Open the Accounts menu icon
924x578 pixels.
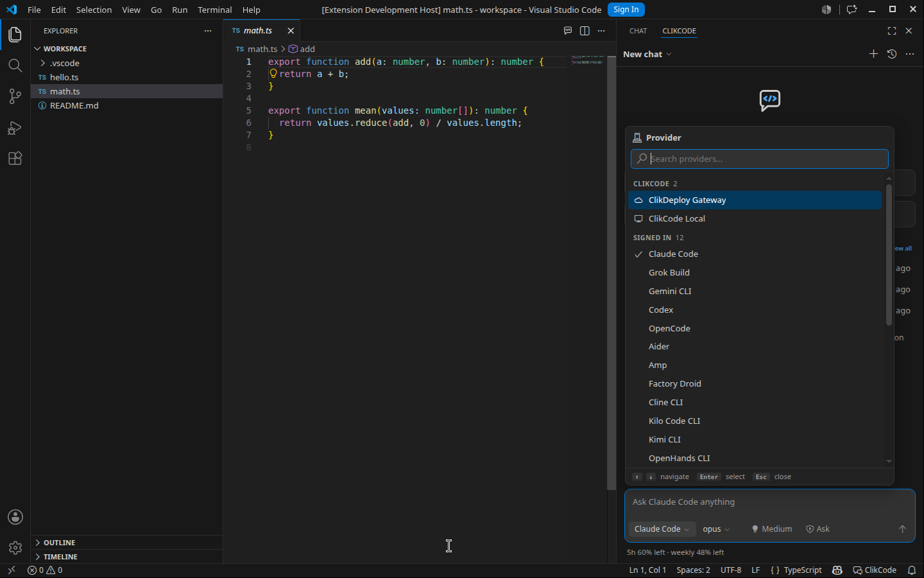[x=15, y=517]
